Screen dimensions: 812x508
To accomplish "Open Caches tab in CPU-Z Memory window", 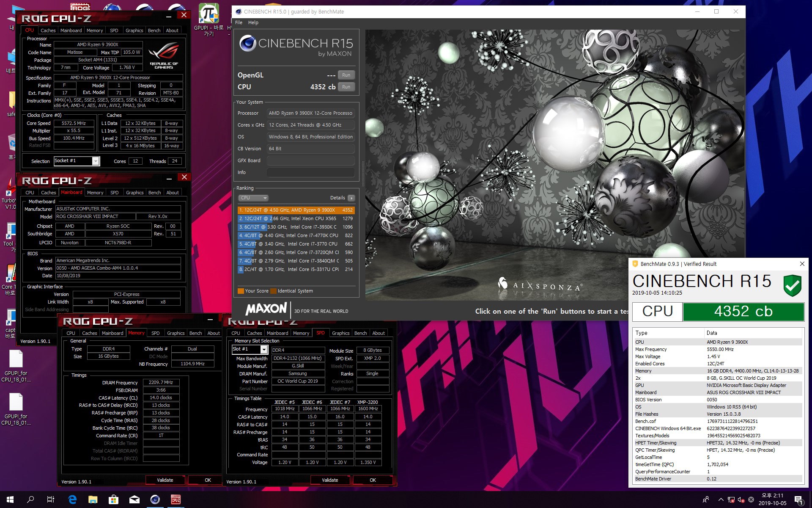I will 89,333.
